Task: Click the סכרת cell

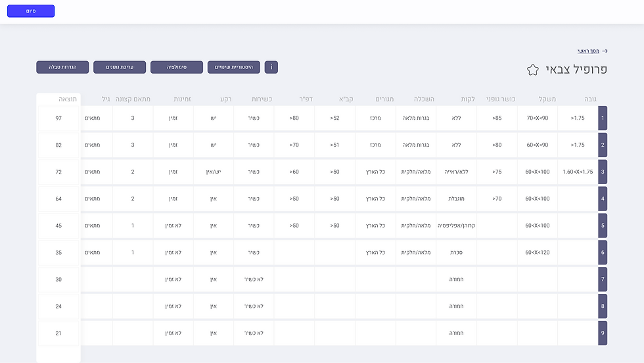Action: click(456, 253)
